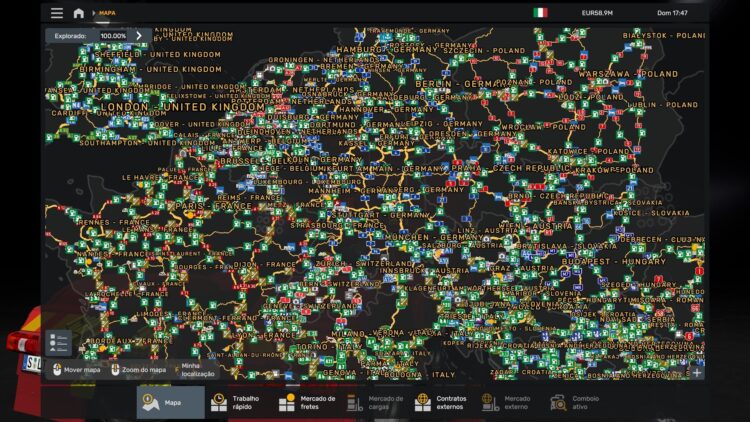Click the BORDEAUX - FRANCE map label
Screen dimensions: 750x422
pos(131,341)
